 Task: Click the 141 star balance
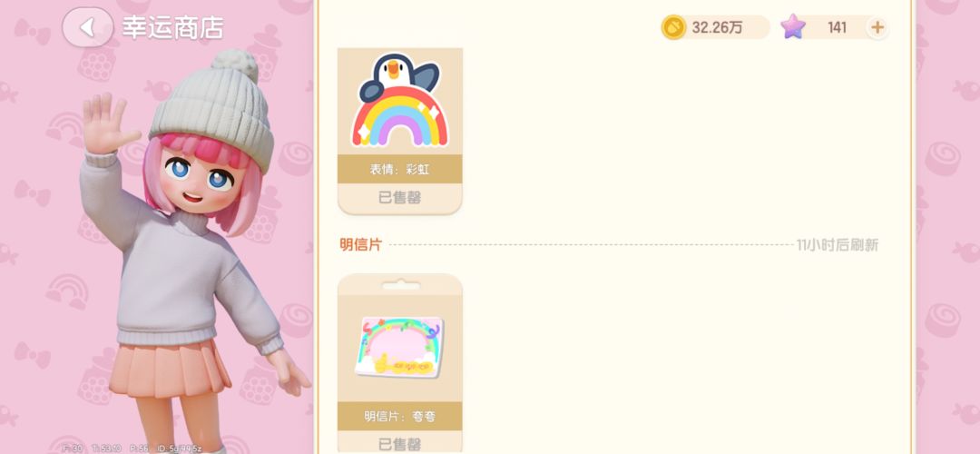(837, 27)
